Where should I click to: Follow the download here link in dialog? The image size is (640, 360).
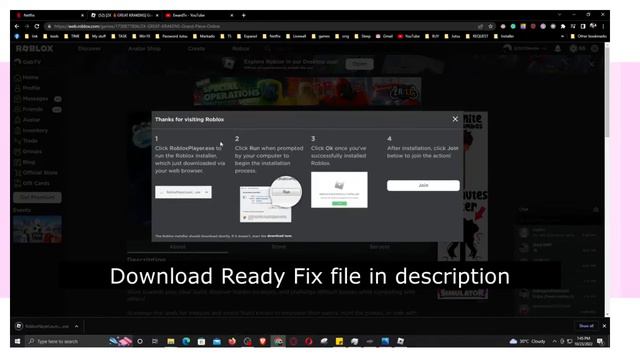[280, 236]
